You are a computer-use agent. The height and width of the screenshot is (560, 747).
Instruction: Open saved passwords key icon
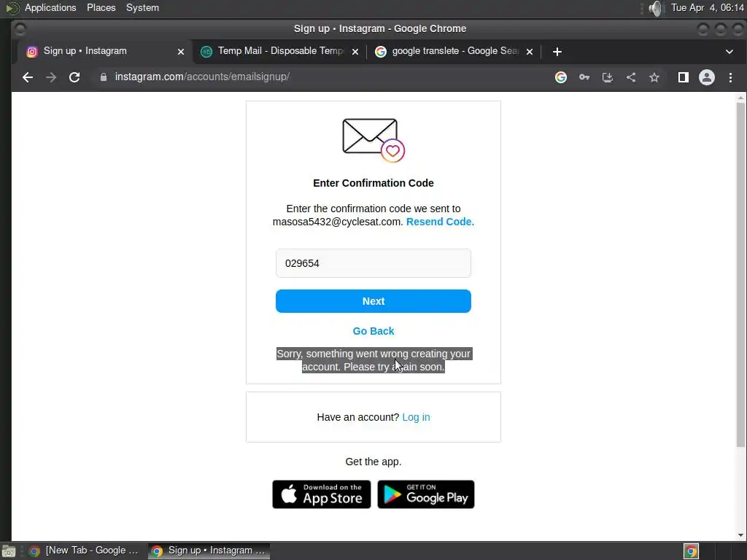(584, 77)
